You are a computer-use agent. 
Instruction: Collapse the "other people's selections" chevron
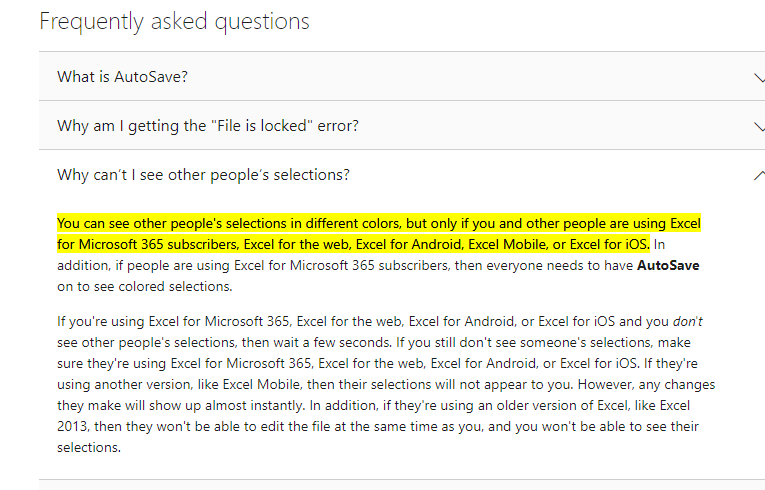(758, 175)
